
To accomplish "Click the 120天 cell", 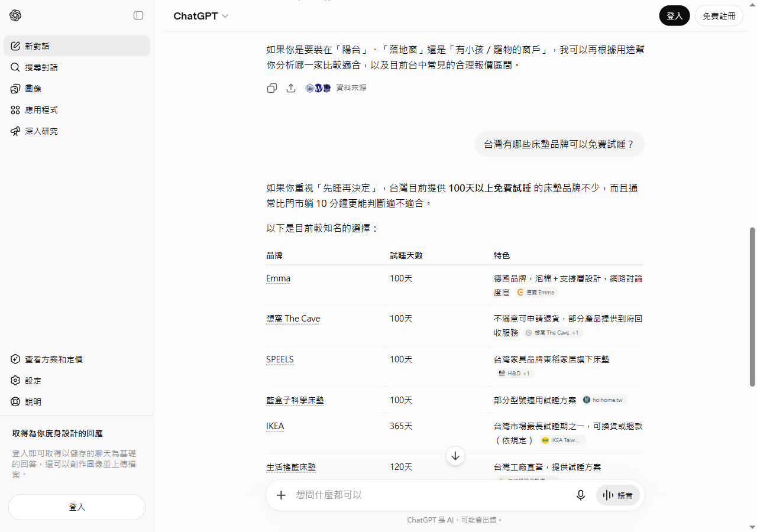I will point(401,467).
